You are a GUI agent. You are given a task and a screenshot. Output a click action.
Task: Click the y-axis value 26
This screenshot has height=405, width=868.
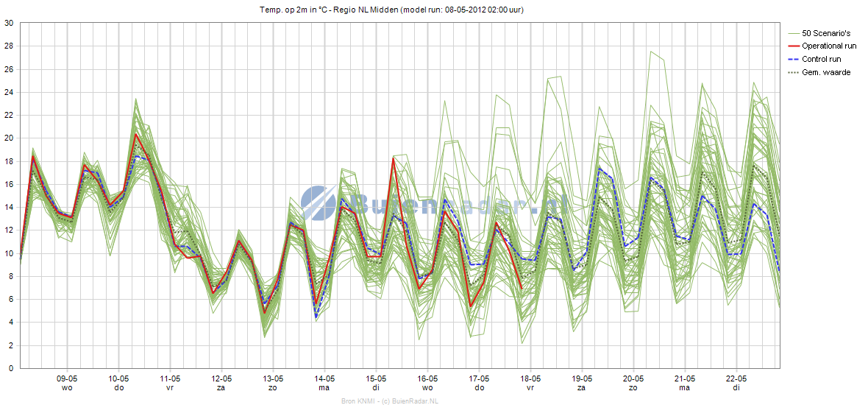10,69
